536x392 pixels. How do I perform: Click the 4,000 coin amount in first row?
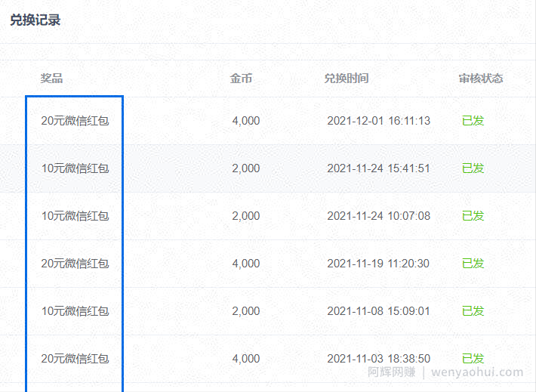[x=246, y=121]
